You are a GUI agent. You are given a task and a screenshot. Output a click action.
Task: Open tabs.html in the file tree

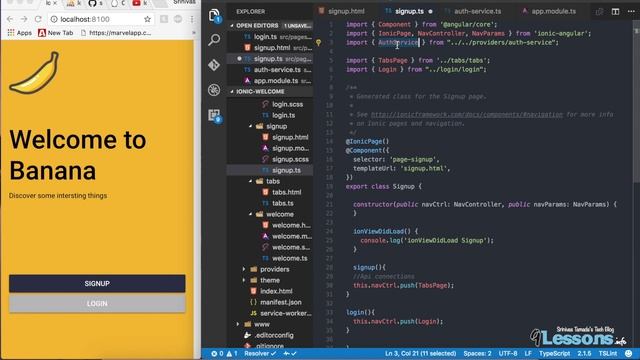coord(287,192)
